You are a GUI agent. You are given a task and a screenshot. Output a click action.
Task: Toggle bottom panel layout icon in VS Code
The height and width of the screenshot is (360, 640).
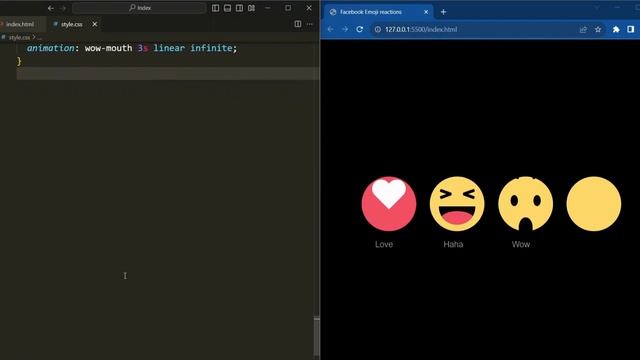coord(227,8)
